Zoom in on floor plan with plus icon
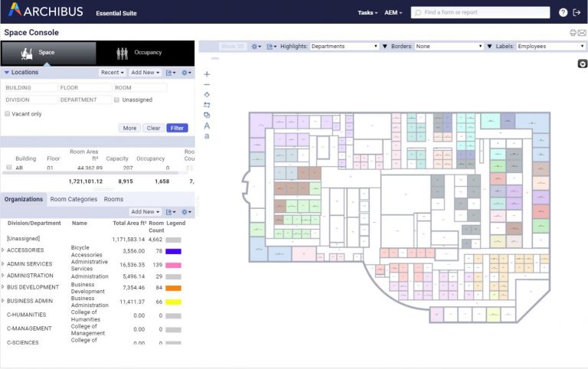The height and width of the screenshot is (369, 588). (x=207, y=74)
